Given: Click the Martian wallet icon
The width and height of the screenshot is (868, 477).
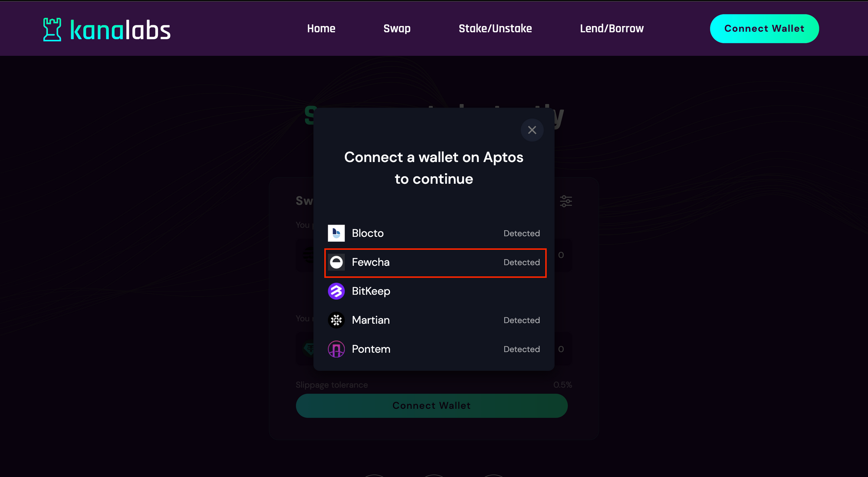Looking at the screenshot, I should click(x=336, y=320).
